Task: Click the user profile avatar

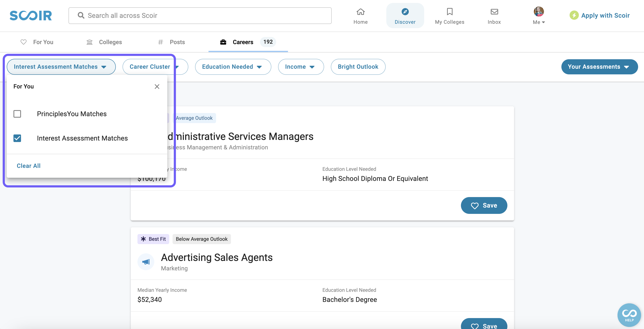Action: 538,12
